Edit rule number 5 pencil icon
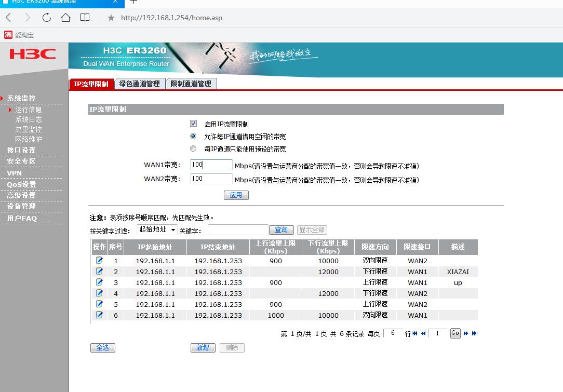 (x=99, y=304)
